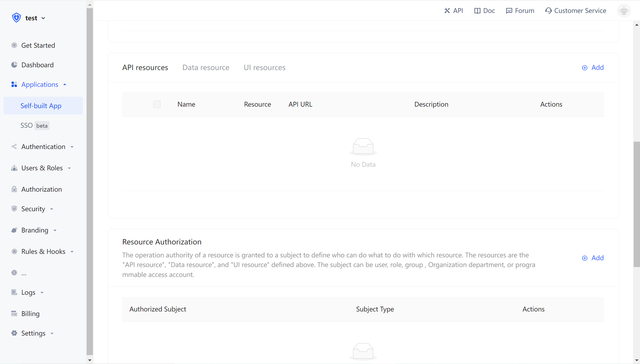The width and height of the screenshot is (640, 364).
Task: Click the shield logo next to test
Action: [17, 18]
